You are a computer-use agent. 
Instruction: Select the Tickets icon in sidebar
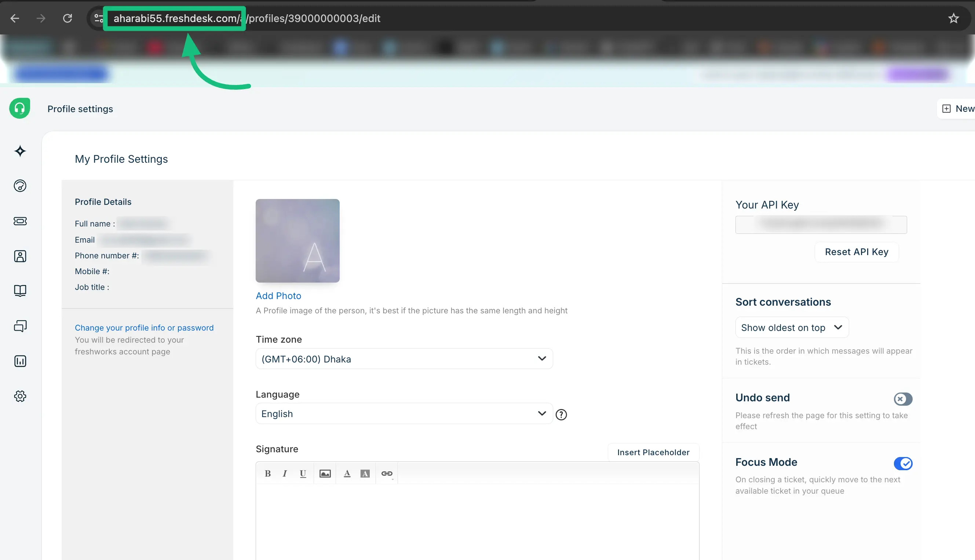point(20,221)
